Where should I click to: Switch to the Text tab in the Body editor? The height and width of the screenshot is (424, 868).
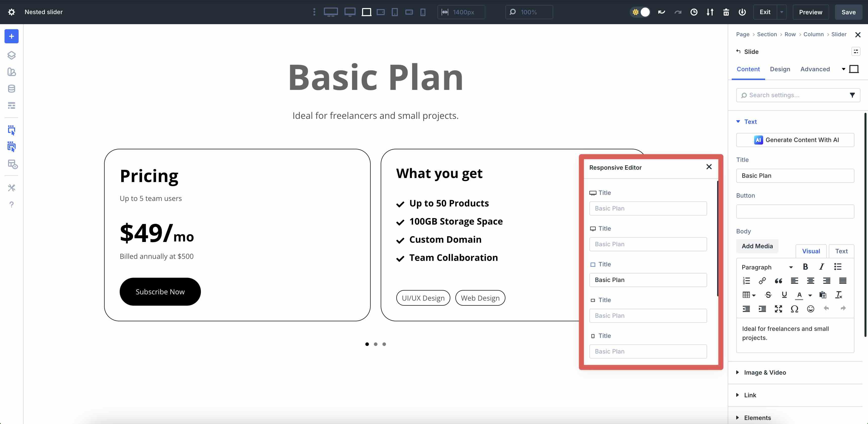pyautogui.click(x=841, y=251)
